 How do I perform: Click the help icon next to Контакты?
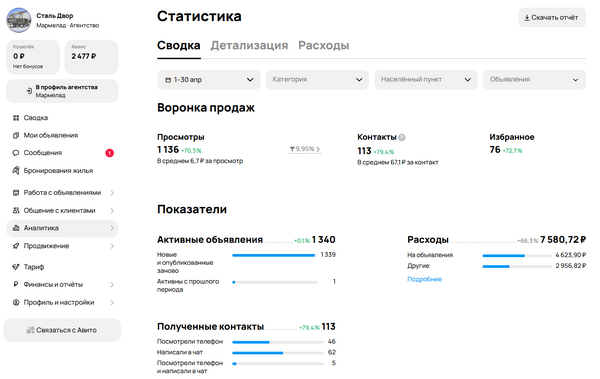coord(402,137)
